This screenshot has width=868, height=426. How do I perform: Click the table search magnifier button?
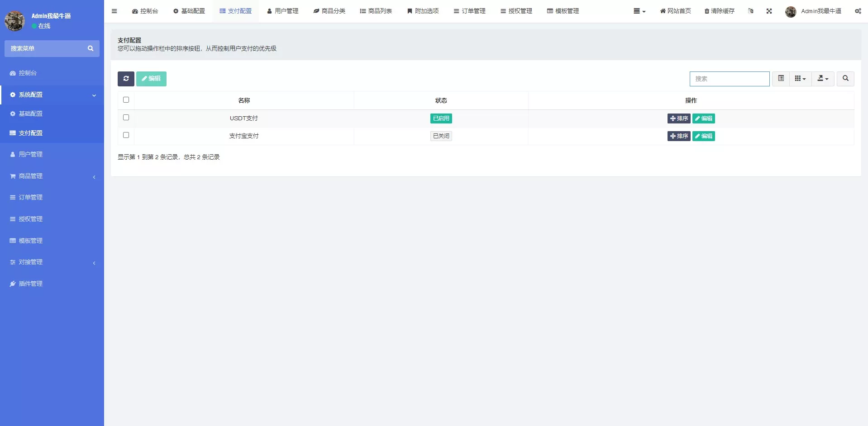tap(845, 79)
